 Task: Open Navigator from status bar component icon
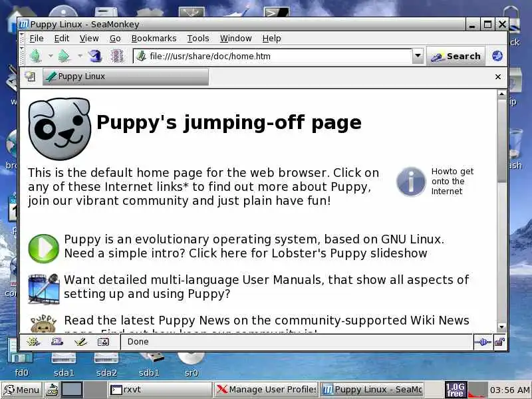33,342
